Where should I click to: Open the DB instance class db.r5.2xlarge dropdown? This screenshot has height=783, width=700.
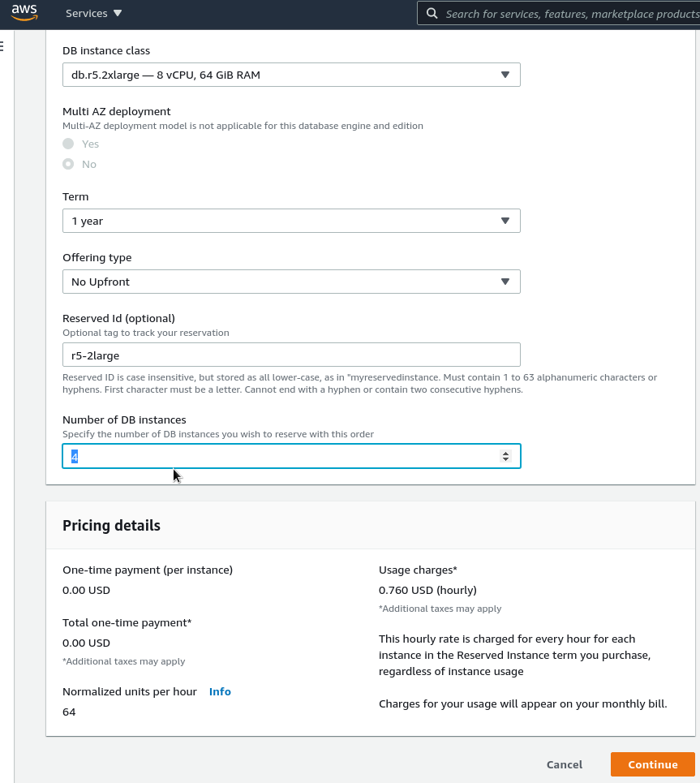[291, 75]
